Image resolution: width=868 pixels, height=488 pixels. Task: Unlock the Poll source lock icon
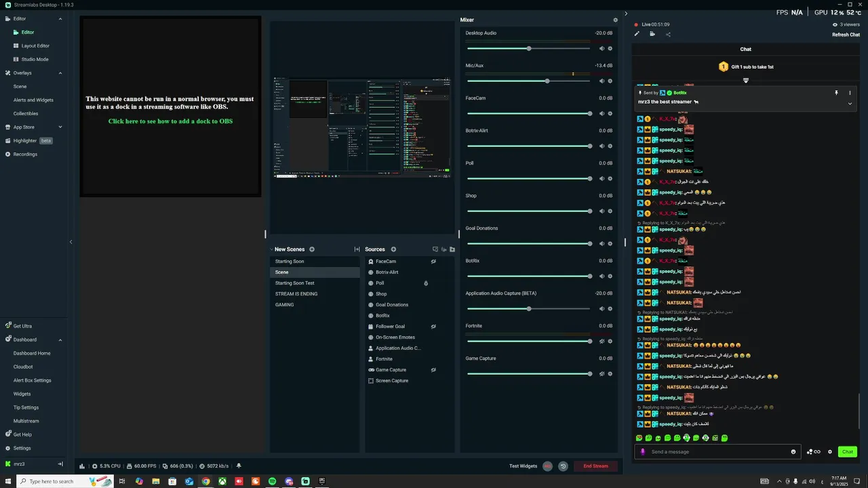pyautogui.click(x=426, y=283)
